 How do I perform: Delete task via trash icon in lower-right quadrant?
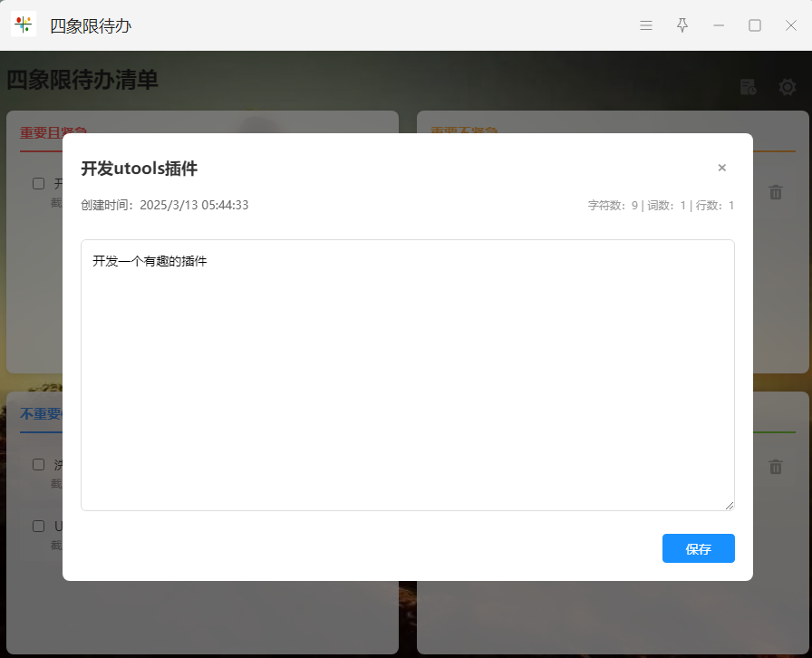tap(775, 467)
